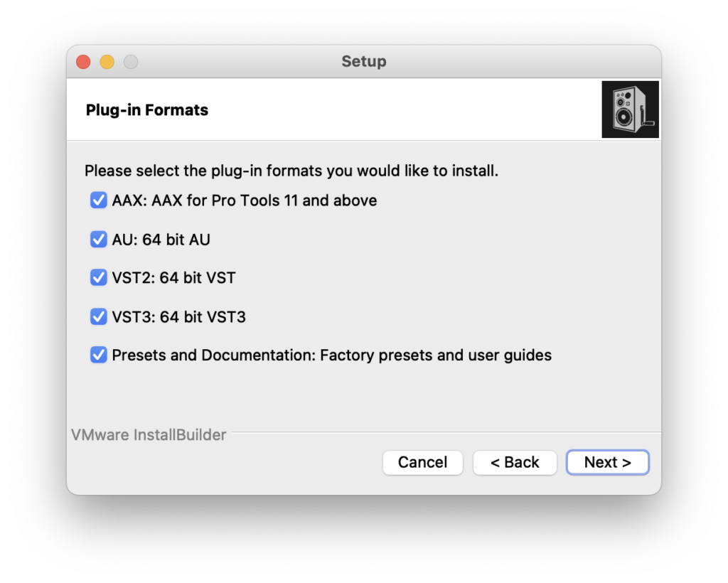Uncheck the Presets and Documentation checkbox

99,354
